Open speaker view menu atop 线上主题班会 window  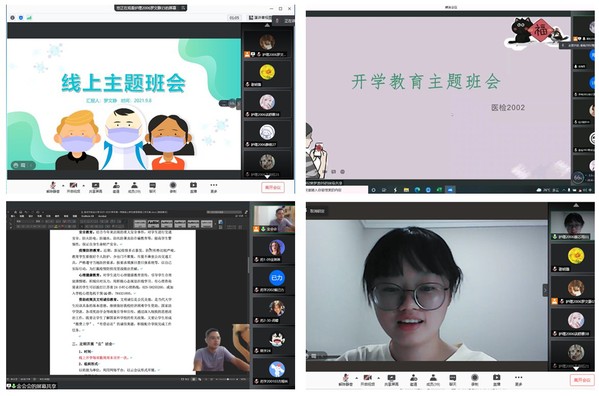[x=260, y=18]
